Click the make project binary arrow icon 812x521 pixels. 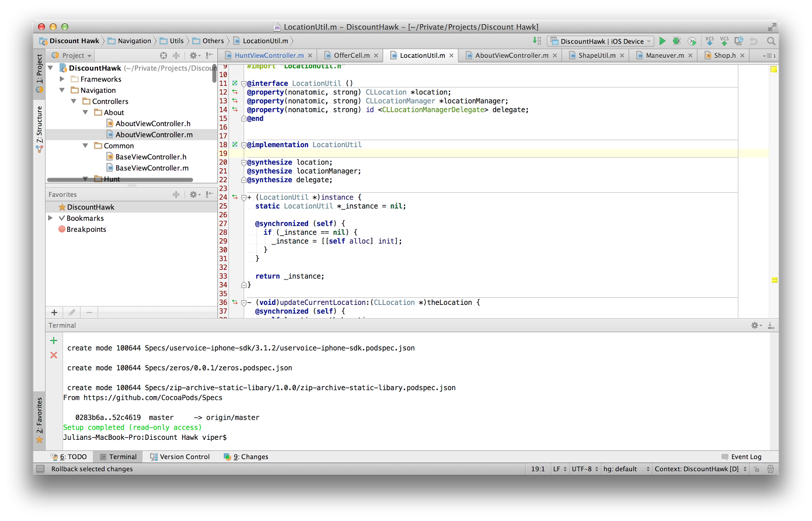[x=537, y=41]
